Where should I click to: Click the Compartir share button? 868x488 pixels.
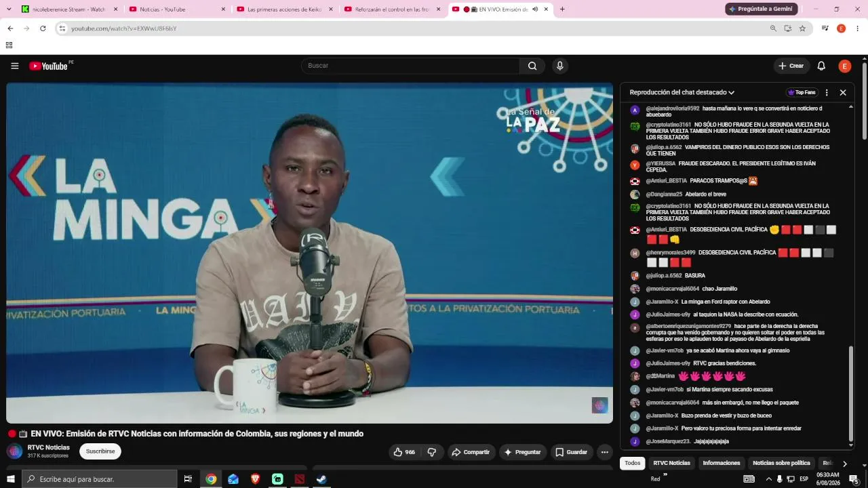pyautogui.click(x=471, y=452)
